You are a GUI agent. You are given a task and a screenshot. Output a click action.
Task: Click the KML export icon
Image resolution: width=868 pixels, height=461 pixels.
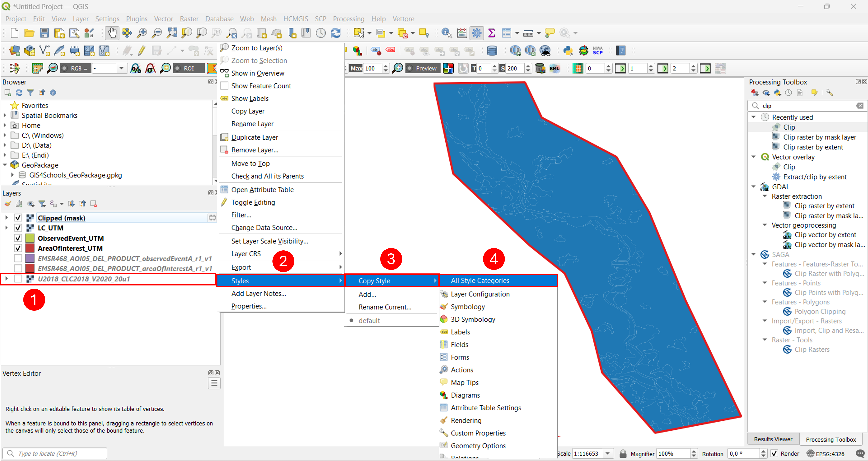(x=555, y=69)
